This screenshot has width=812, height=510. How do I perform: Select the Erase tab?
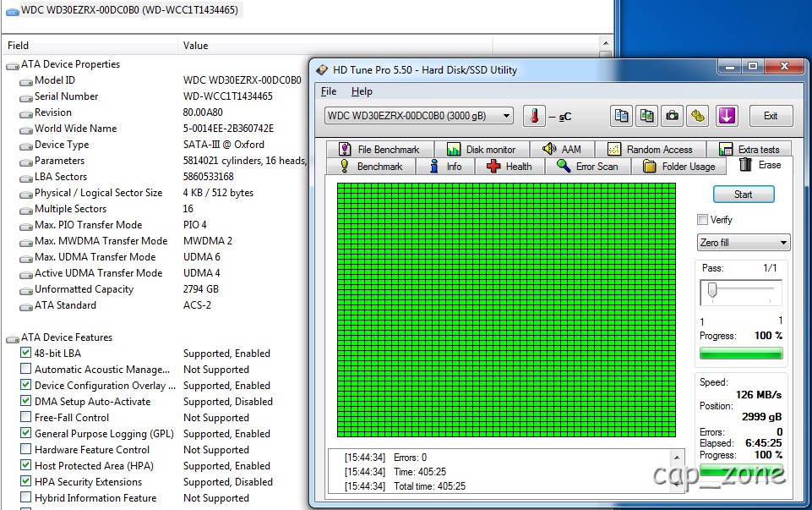pos(760,165)
